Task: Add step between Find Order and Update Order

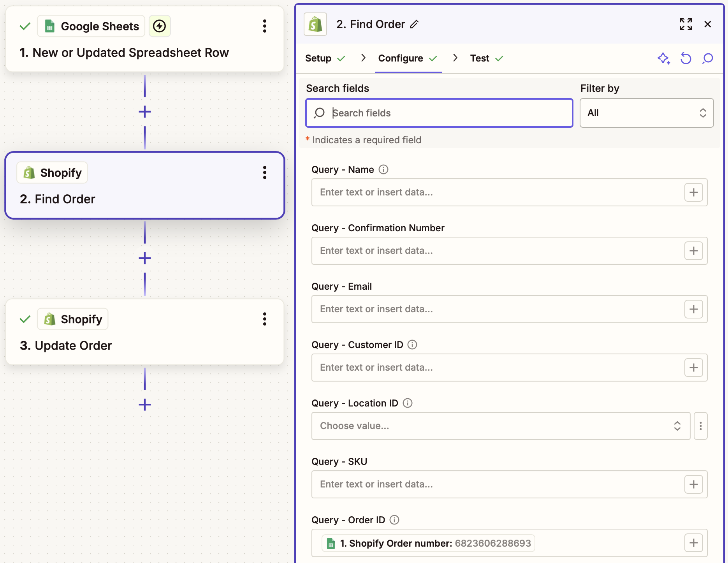Action: pyautogui.click(x=145, y=258)
